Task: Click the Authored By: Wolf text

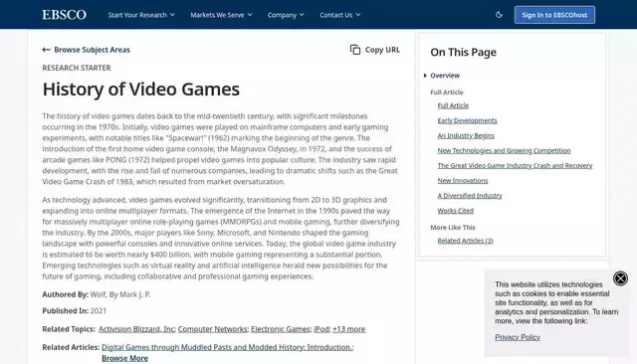Action: pos(97,294)
